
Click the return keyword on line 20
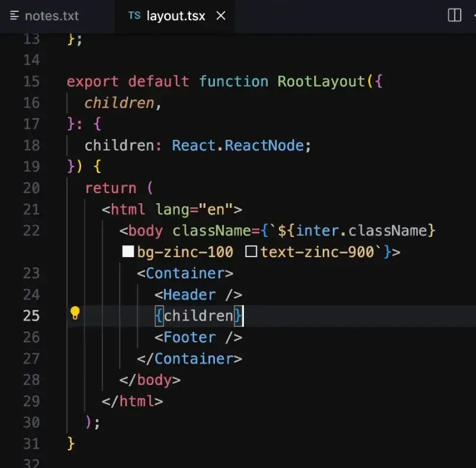pos(110,188)
